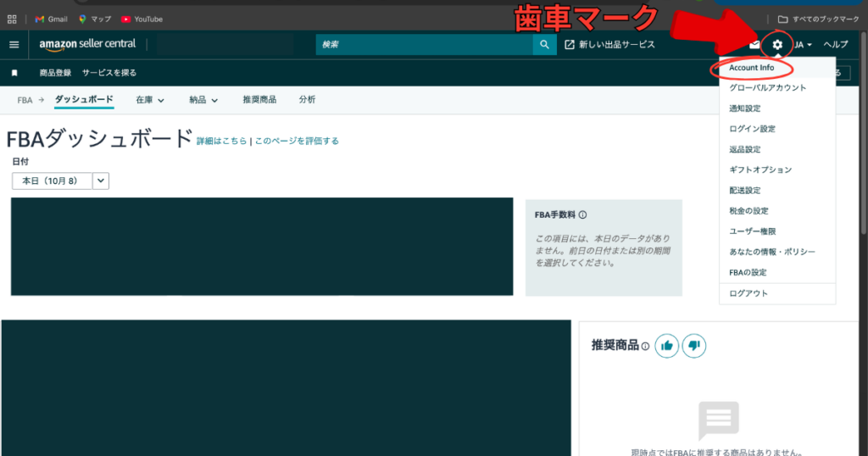
Task: Expand the 納品 dropdown menu
Action: click(203, 100)
